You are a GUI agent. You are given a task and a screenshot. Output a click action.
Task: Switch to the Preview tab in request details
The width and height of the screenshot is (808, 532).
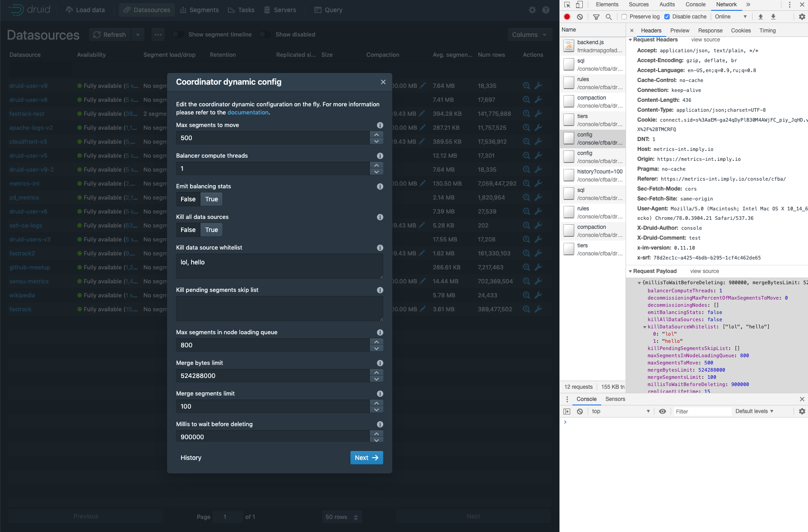click(x=680, y=31)
